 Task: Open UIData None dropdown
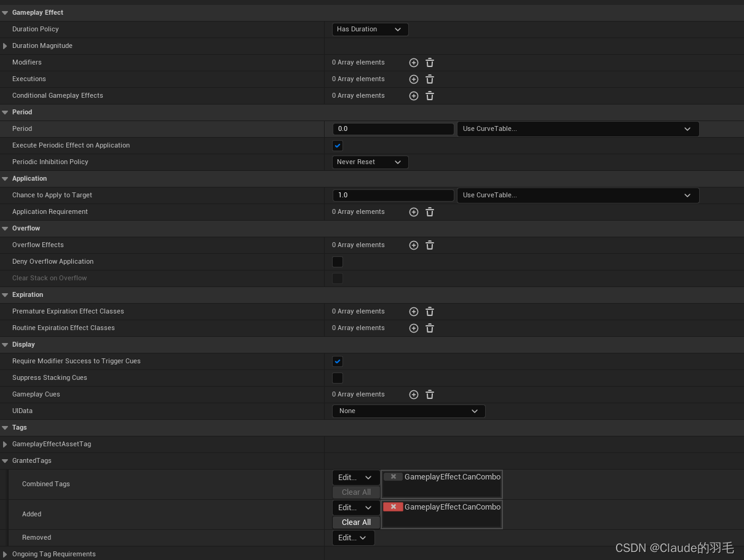[x=409, y=411]
